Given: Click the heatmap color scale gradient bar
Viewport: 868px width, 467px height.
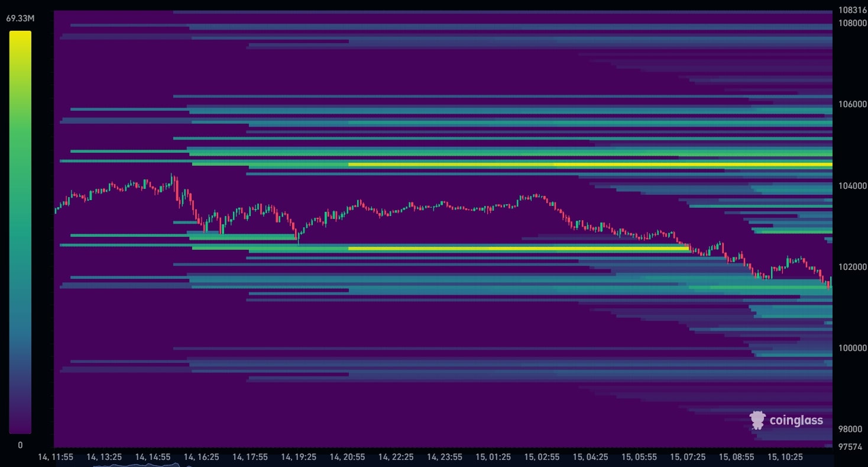Looking at the screenshot, I should (20, 232).
